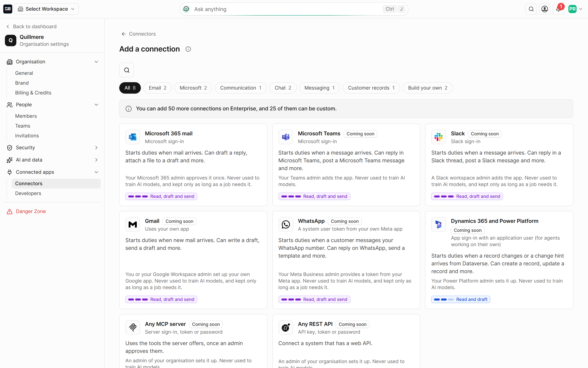588x368 pixels.
Task: Open the header search icon
Action: point(531,9)
